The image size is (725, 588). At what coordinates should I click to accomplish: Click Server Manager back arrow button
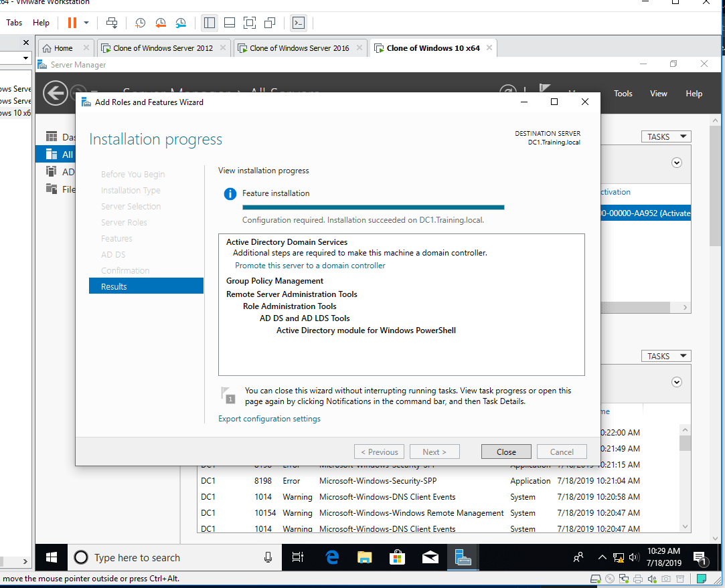(55, 93)
